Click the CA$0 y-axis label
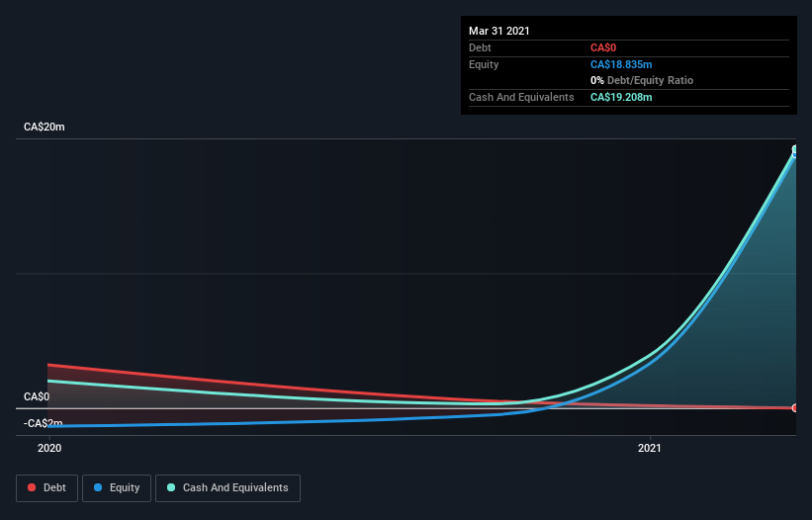The height and width of the screenshot is (520, 812). point(37,396)
